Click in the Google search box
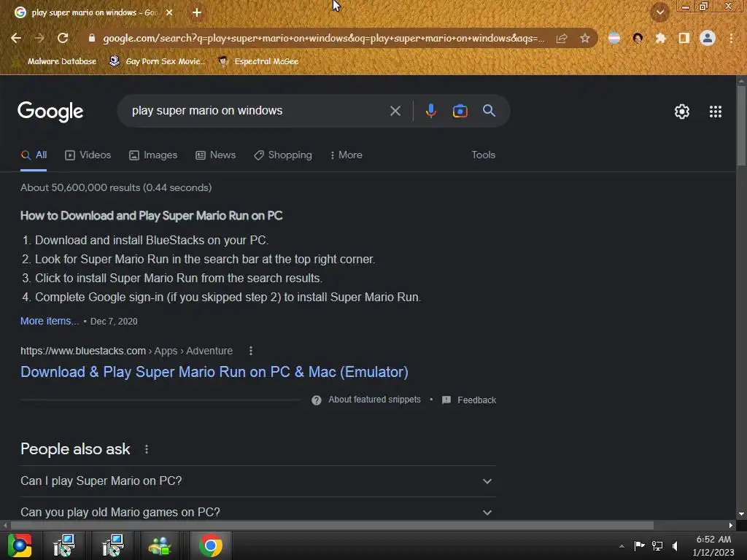 pyautogui.click(x=258, y=111)
